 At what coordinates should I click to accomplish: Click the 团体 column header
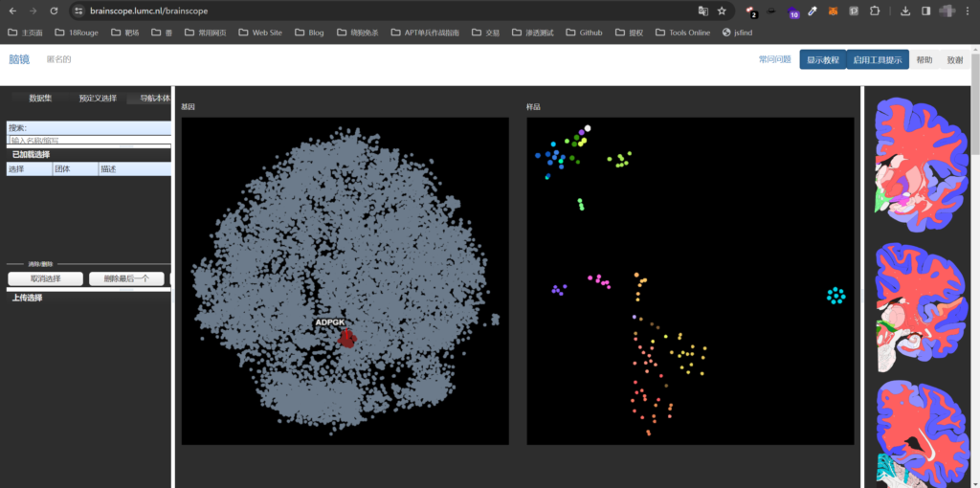76,168
